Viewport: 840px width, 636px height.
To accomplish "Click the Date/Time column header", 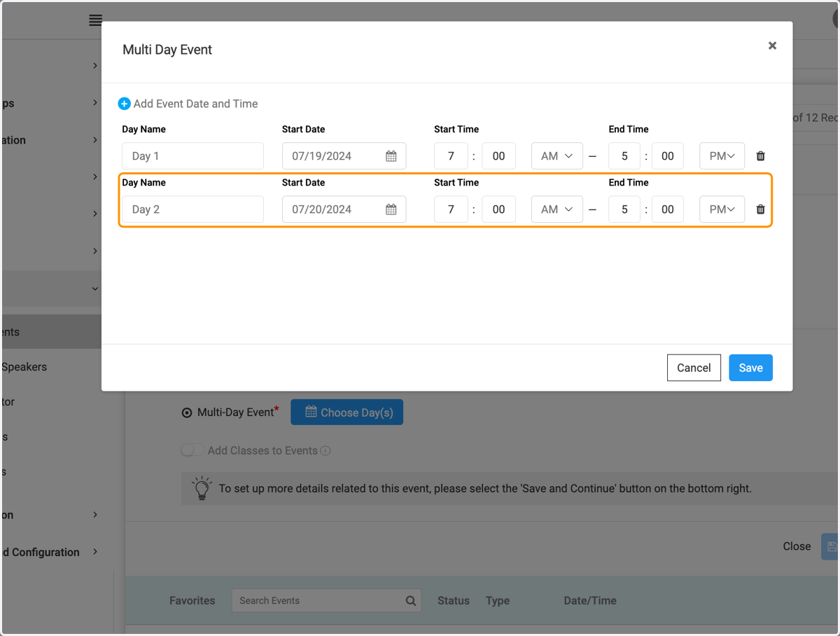I will click(590, 600).
